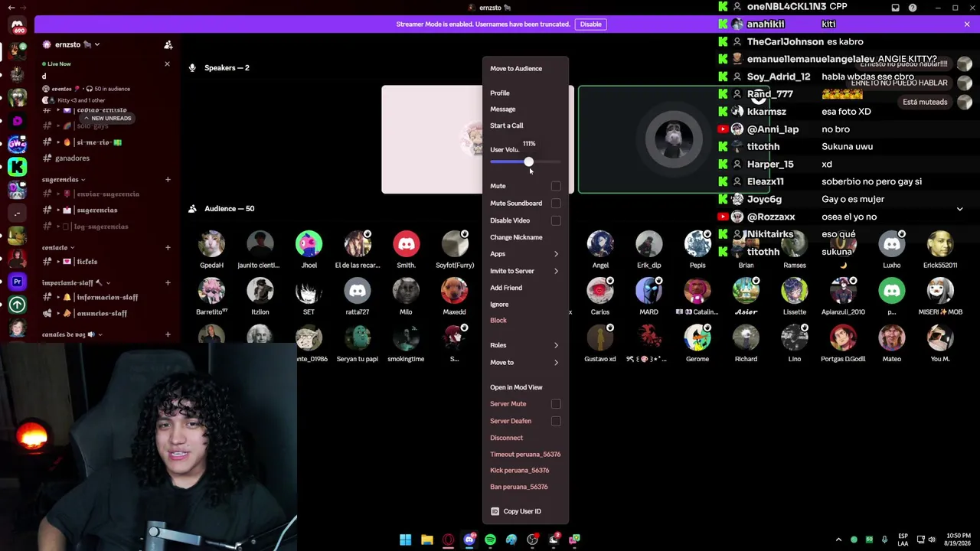Show hidden system tray icons
This screenshot has height=551, width=980.
click(x=838, y=540)
